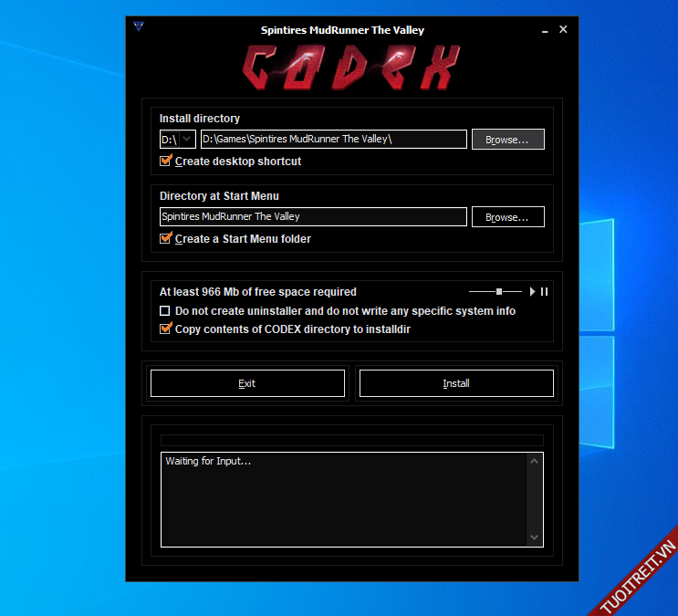This screenshot has height=616, width=678.
Task: Disable Copy contents of CODEX directory
Action: tap(165, 329)
